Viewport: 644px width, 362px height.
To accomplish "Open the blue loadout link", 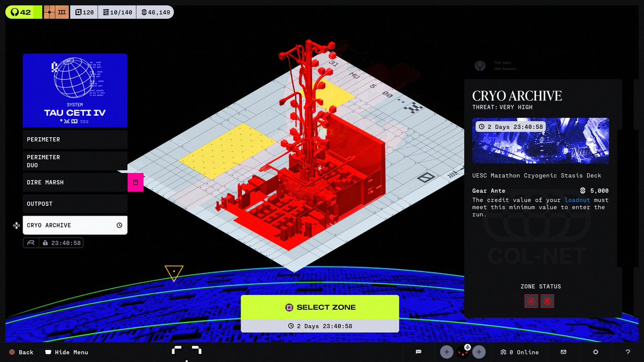I will (x=577, y=200).
